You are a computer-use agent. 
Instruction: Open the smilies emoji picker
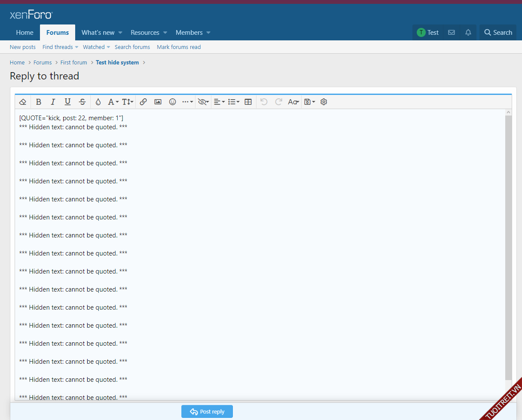pos(172,102)
